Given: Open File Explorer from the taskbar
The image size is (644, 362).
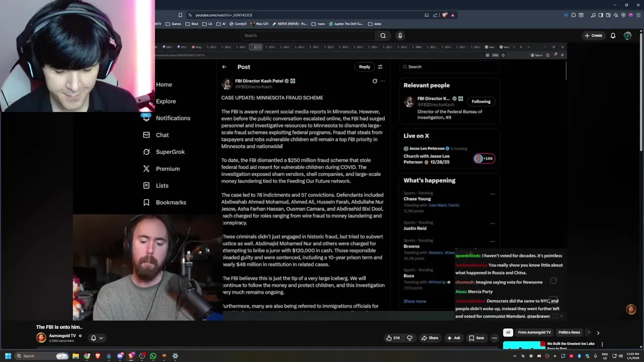Looking at the screenshot, I should pyautogui.click(x=75, y=356).
